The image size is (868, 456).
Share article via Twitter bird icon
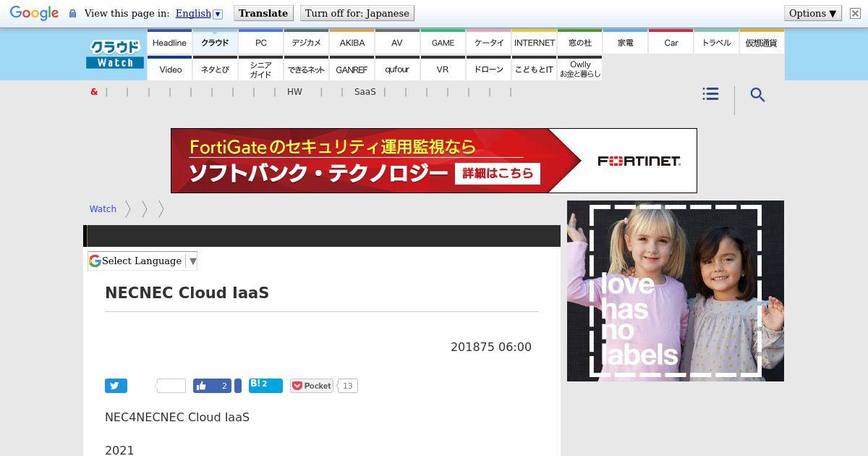click(x=116, y=386)
